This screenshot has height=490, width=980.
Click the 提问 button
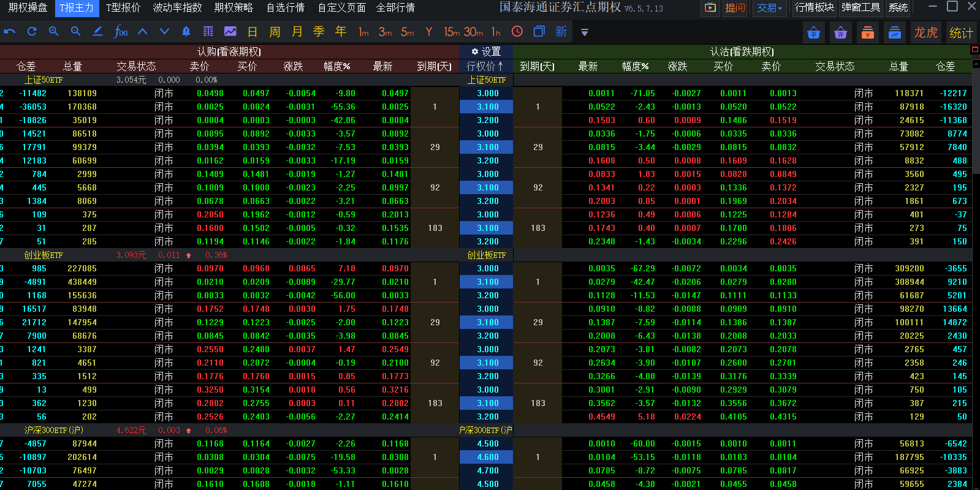click(x=735, y=8)
